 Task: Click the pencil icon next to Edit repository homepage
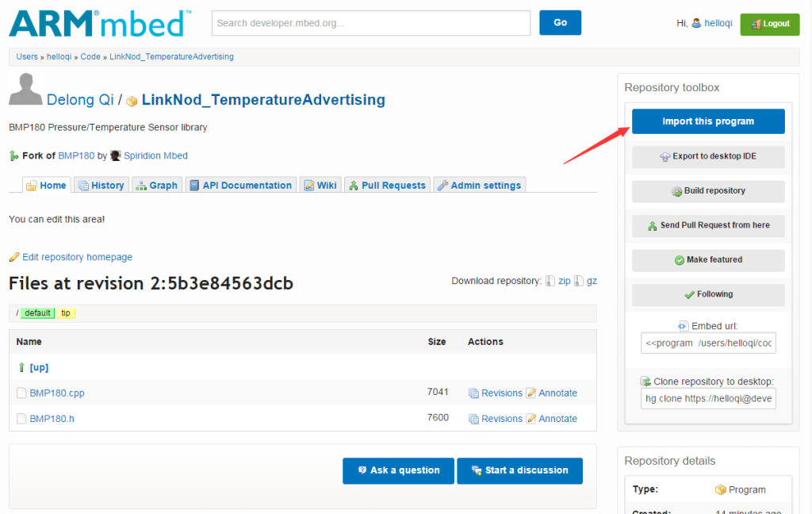pyautogui.click(x=14, y=257)
